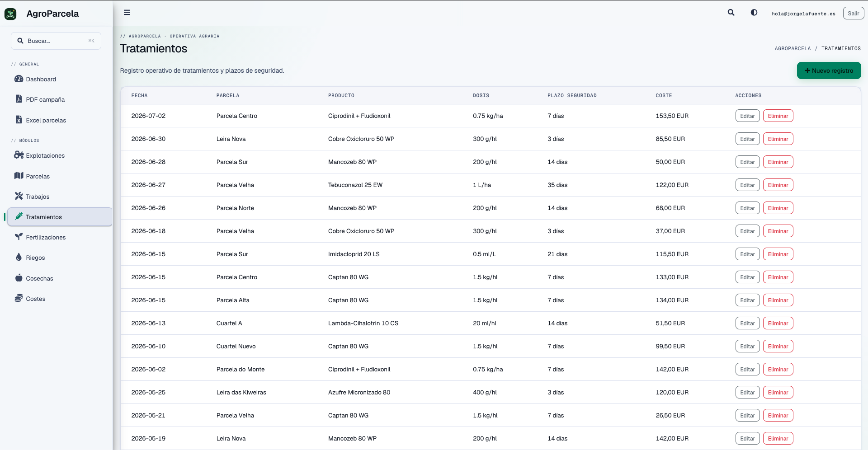
Task: Log out with the Salir button
Action: click(x=853, y=14)
